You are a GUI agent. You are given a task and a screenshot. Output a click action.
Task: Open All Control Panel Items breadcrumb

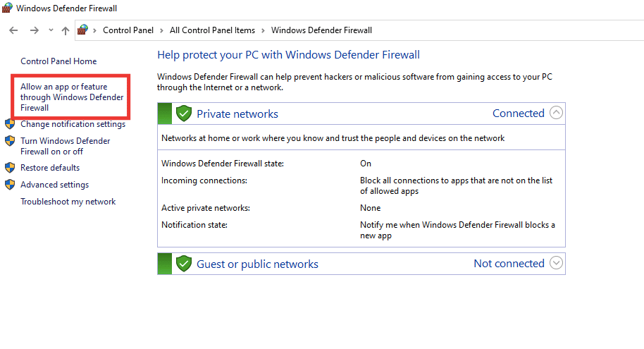(212, 30)
